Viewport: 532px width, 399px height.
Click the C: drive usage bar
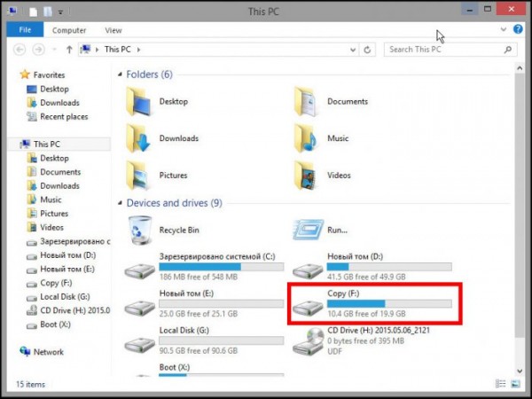[222, 267]
